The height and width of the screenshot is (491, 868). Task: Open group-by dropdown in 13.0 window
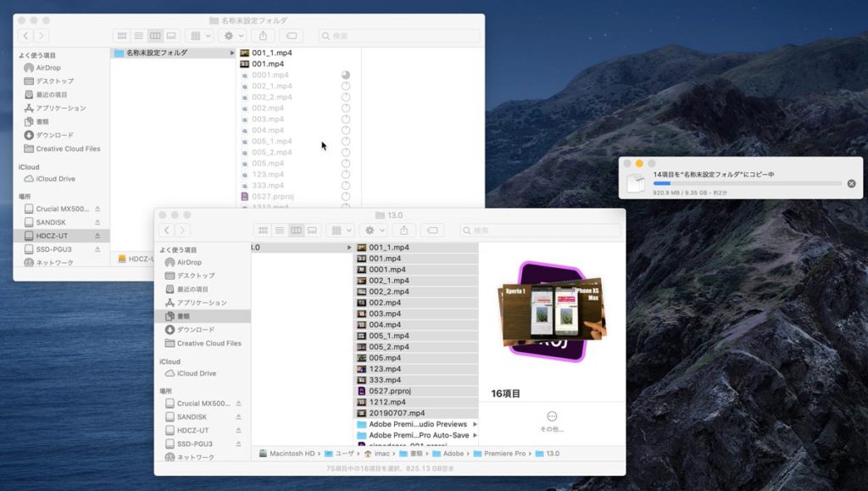(341, 231)
